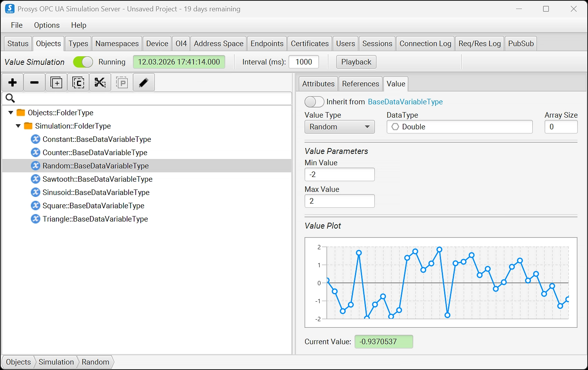This screenshot has width=588, height=370.
Task: Select the Sawtooth::BaseDataVariableType tree item
Action: coord(97,179)
